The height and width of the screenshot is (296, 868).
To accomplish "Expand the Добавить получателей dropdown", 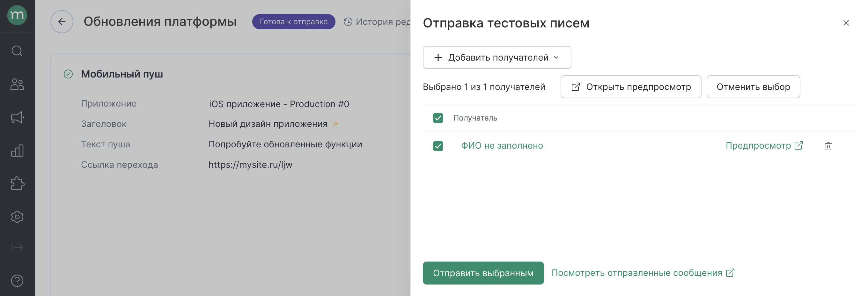I will tap(497, 57).
